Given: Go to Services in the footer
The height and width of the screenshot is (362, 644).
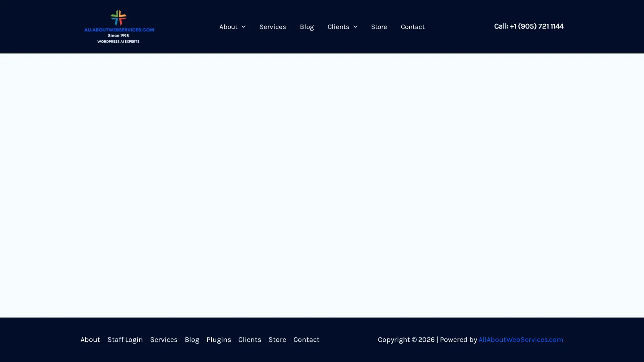Looking at the screenshot, I should [x=164, y=339].
